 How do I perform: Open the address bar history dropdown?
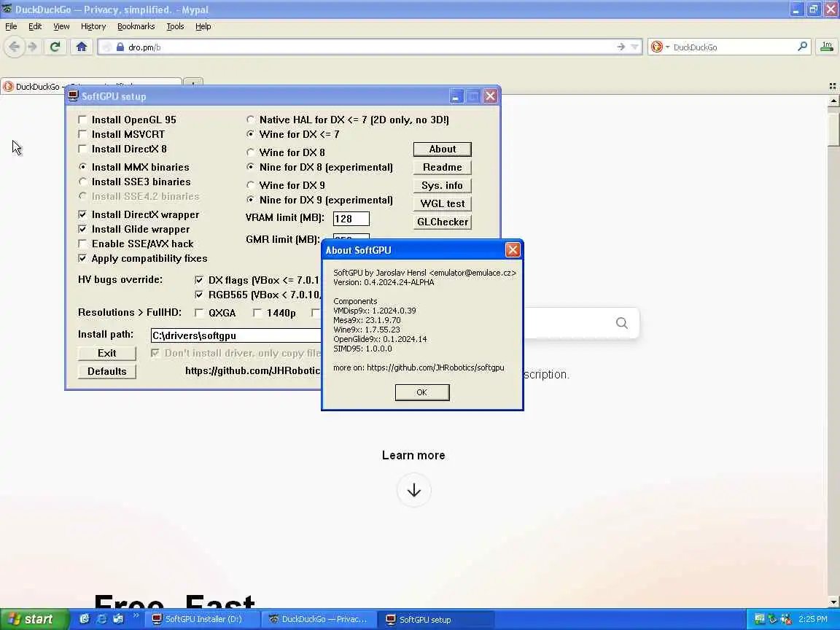tap(635, 47)
